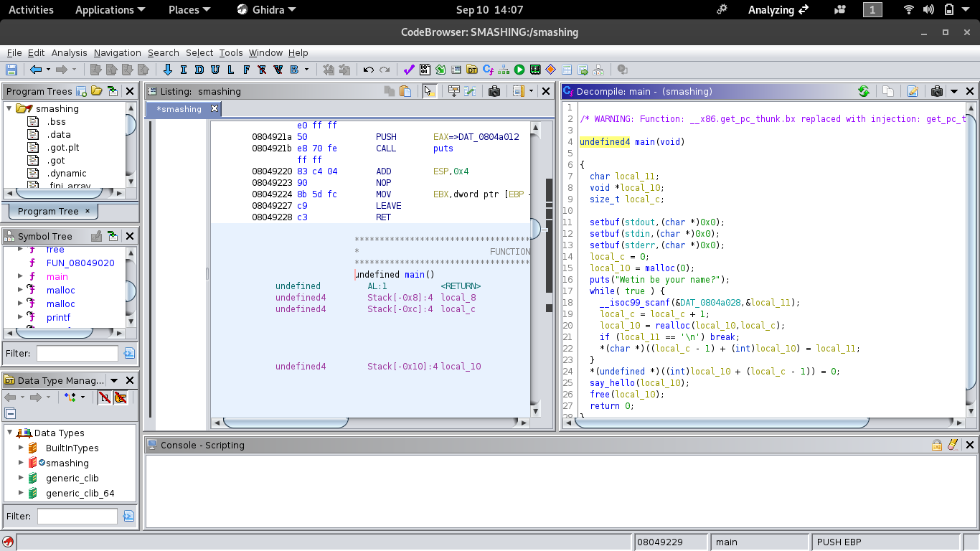Click the Data Type Manager collapse-all icon

click(x=10, y=413)
